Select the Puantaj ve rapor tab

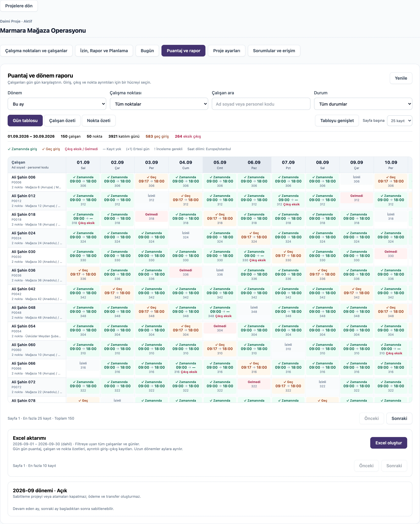tap(183, 51)
